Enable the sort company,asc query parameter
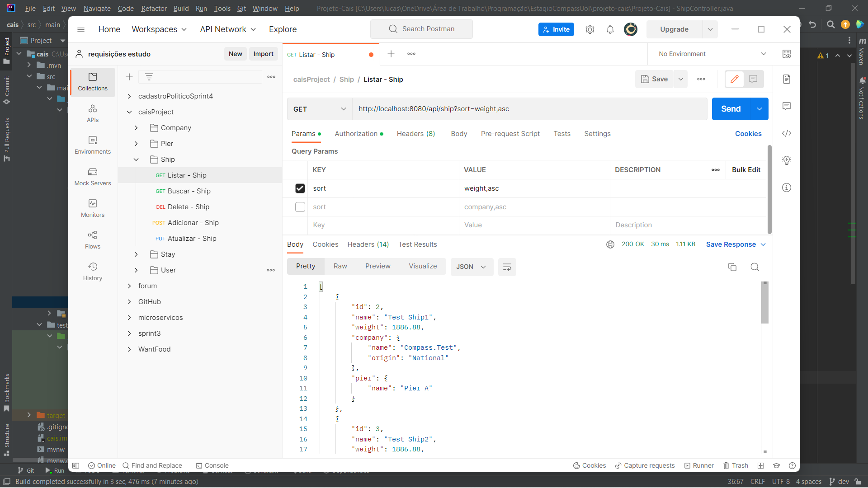 click(300, 207)
